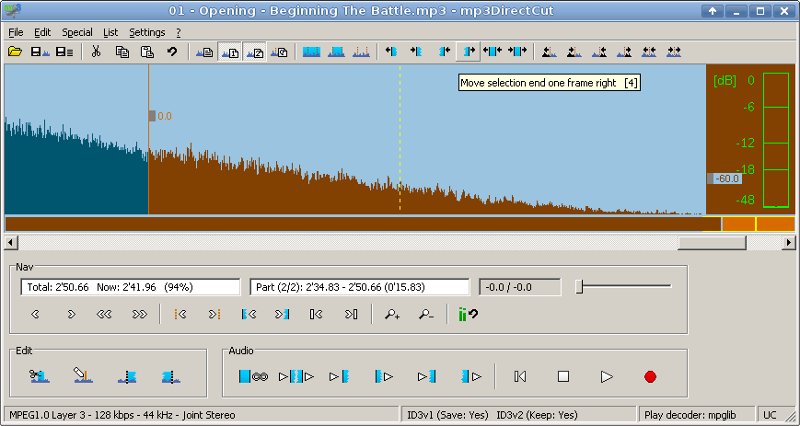Click the orange-dashed left chevron Nav button
This screenshot has height=426, width=800.
180,314
